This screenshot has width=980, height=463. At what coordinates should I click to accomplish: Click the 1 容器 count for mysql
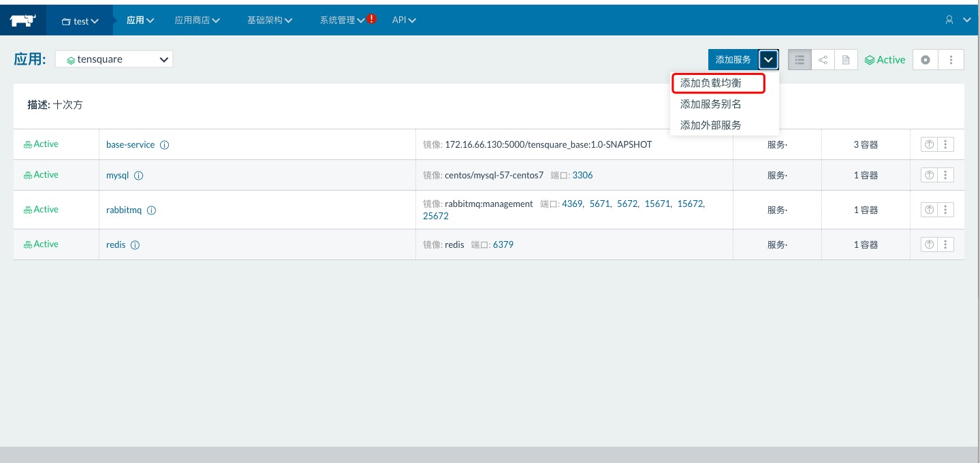(x=866, y=176)
